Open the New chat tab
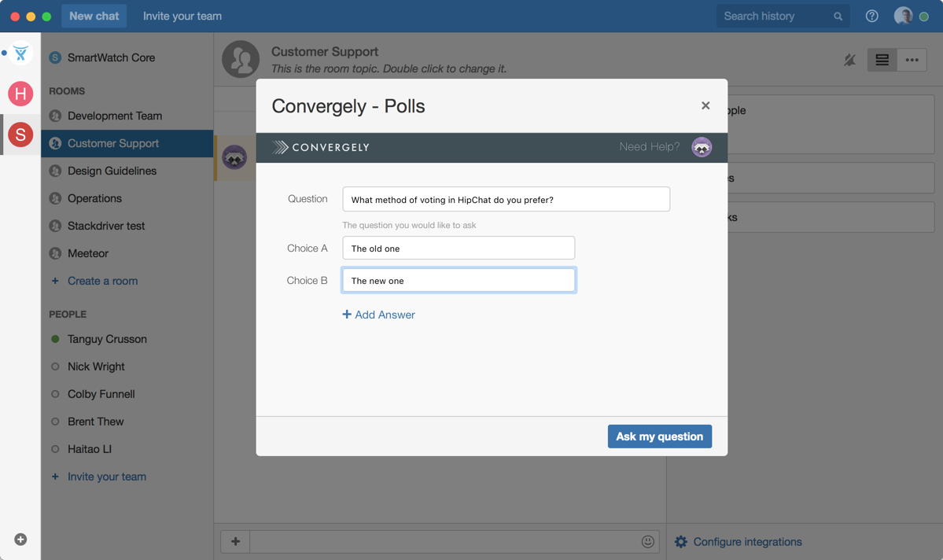The width and height of the screenshot is (943, 560). (94, 16)
